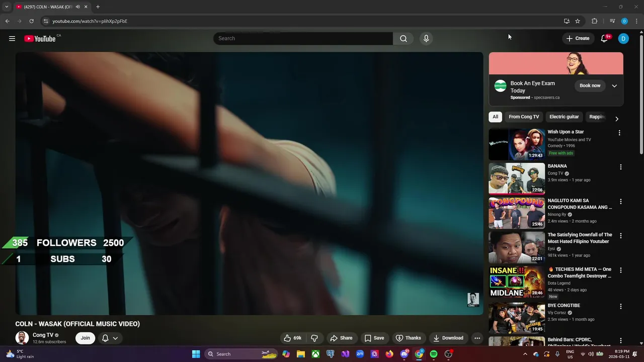Click the Thanks button
644x362 pixels.
408,338
